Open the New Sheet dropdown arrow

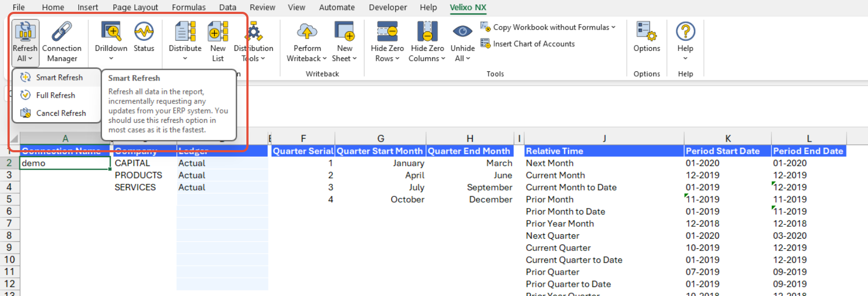click(x=354, y=58)
